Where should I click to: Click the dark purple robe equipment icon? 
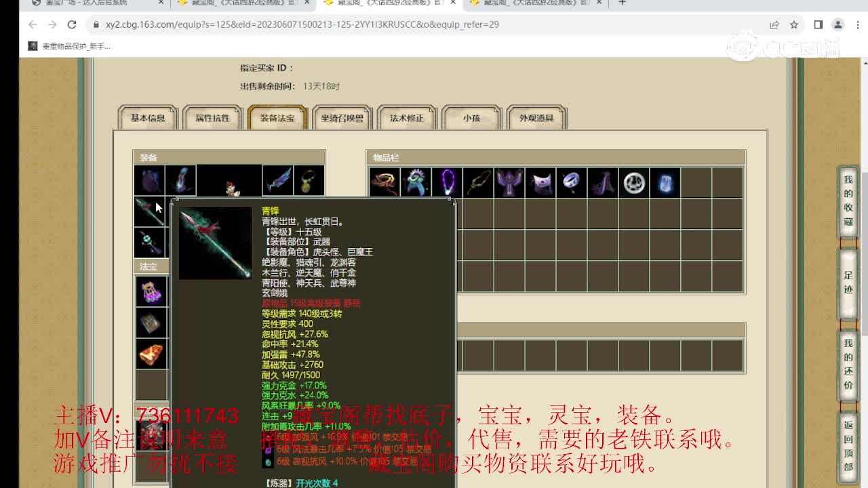coord(149,181)
